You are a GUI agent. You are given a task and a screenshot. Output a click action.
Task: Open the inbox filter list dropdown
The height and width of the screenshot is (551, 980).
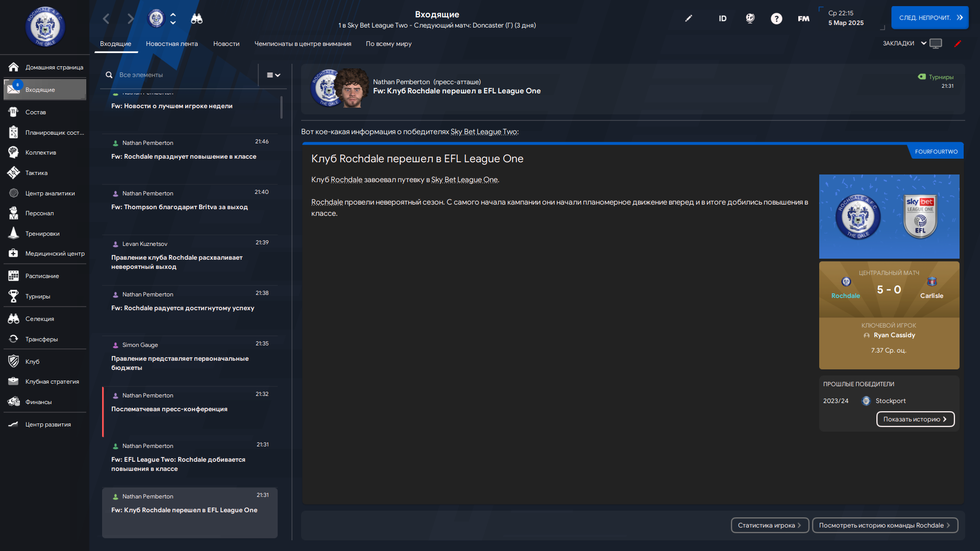(x=274, y=75)
